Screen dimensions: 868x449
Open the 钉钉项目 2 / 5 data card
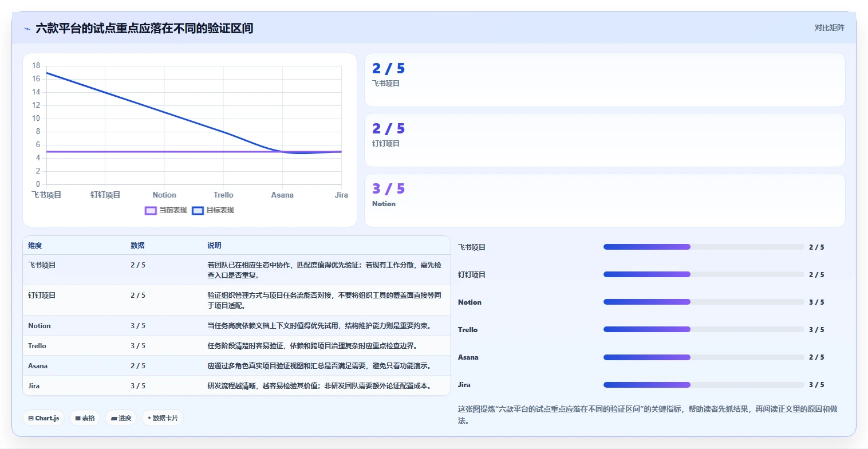605,140
